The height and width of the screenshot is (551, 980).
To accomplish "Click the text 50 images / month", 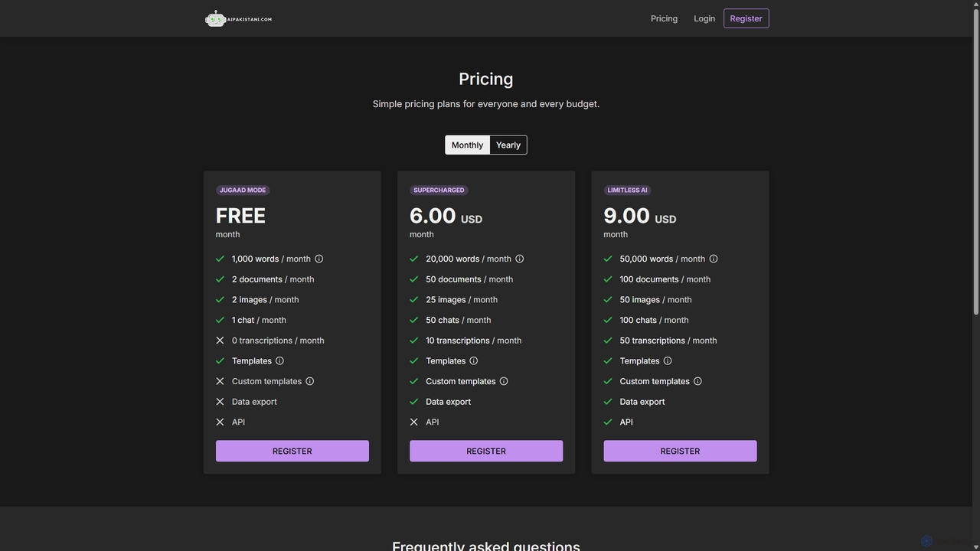I will coord(655,299).
